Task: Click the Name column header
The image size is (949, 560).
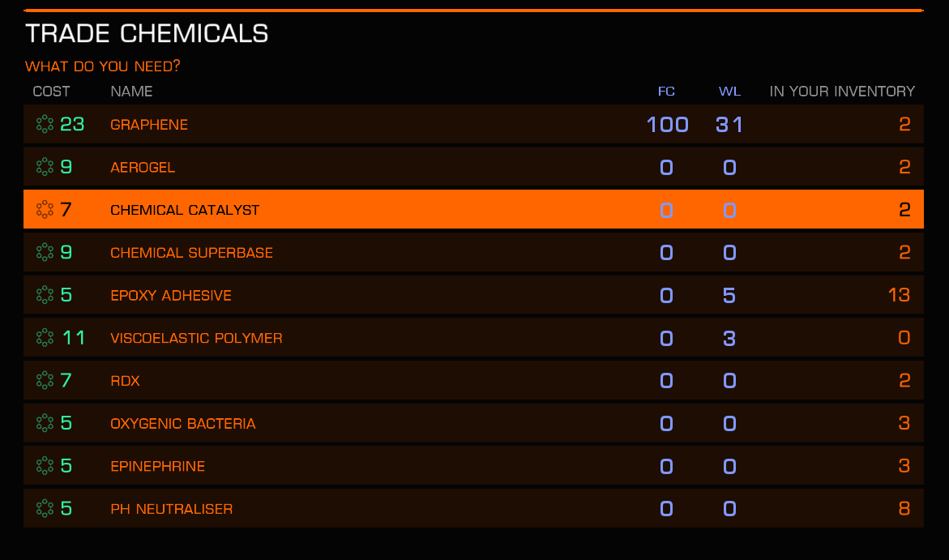Action: [131, 92]
